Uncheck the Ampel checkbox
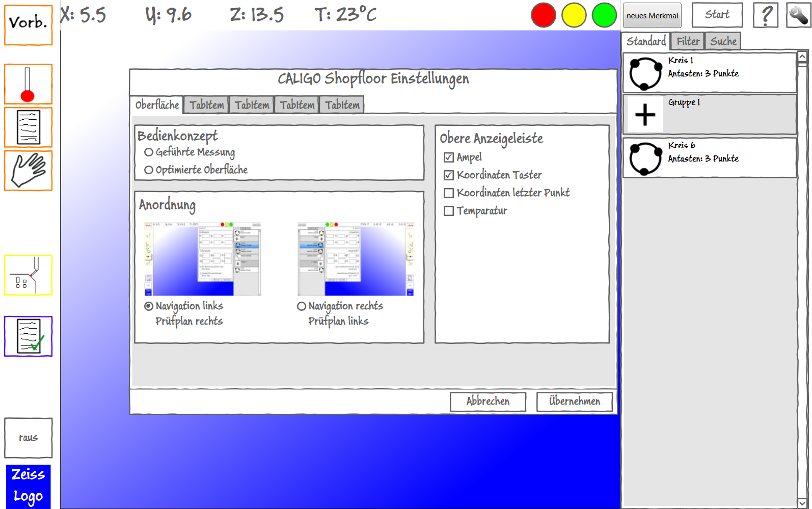The height and width of the screenshot is (509, 812). click(x=449, y=157)
